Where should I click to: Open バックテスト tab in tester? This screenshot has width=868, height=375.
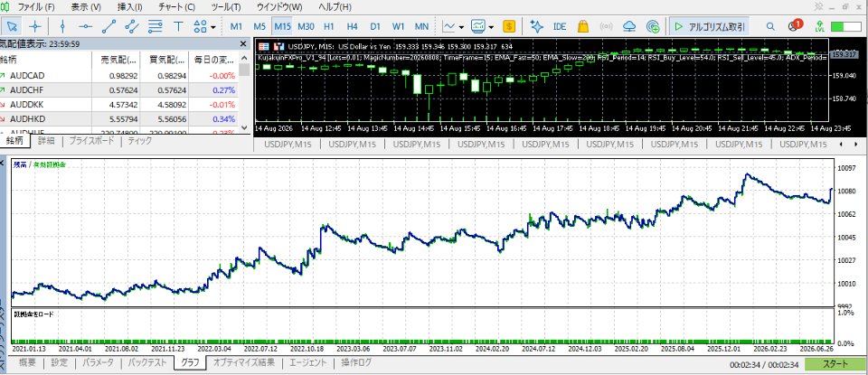pos(147,363)
